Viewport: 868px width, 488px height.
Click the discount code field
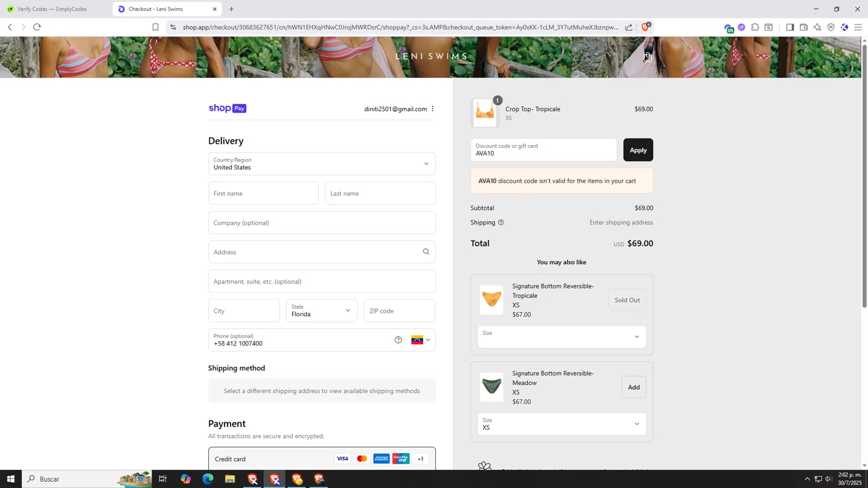tap(543, 150)
